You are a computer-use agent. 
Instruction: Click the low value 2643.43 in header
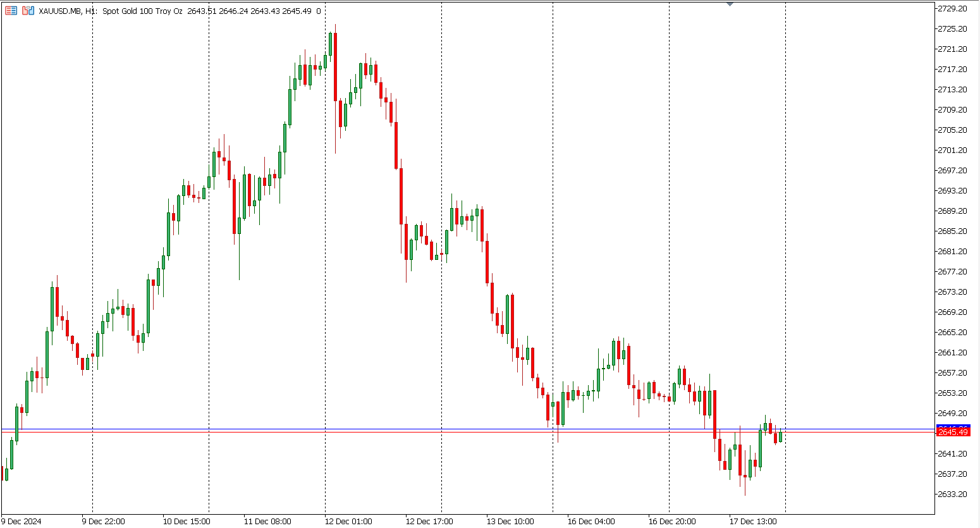(265, 11)
